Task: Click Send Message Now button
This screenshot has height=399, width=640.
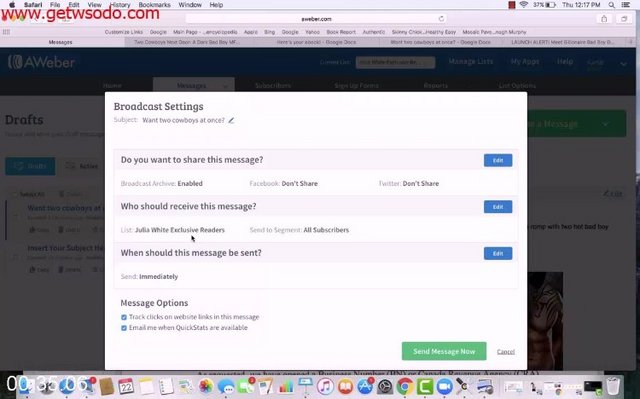Action: tap(444, 351)
